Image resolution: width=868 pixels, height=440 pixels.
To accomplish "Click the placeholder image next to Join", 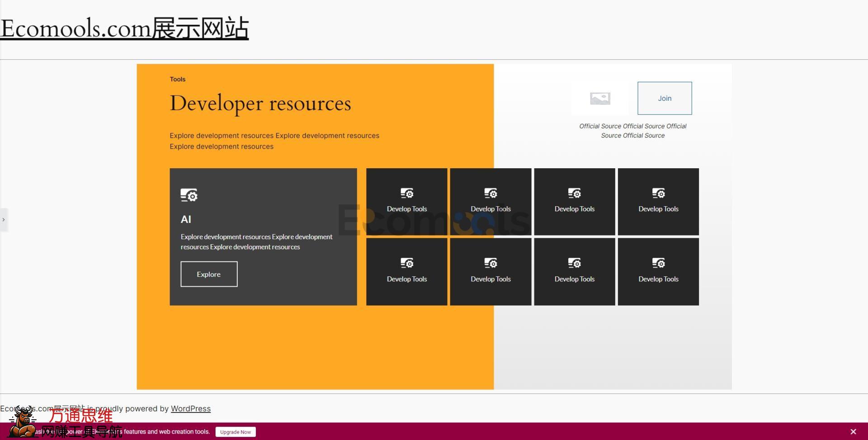I will coord(600,98).
